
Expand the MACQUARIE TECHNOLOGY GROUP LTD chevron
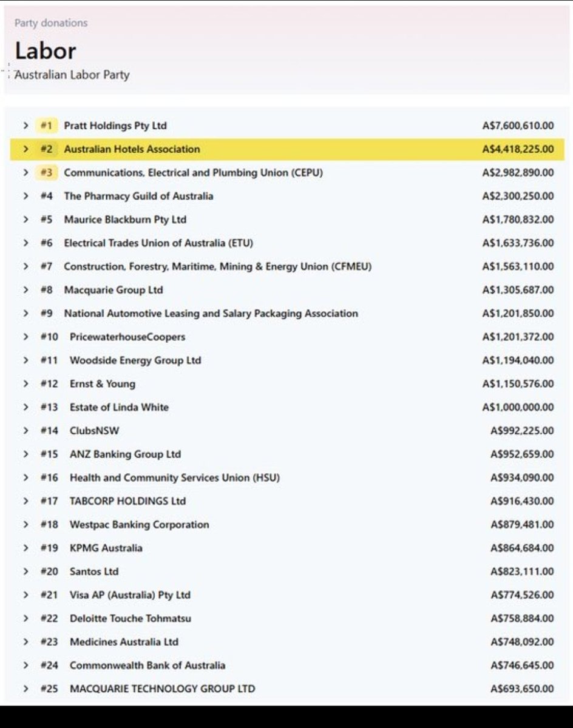(25, 689)
